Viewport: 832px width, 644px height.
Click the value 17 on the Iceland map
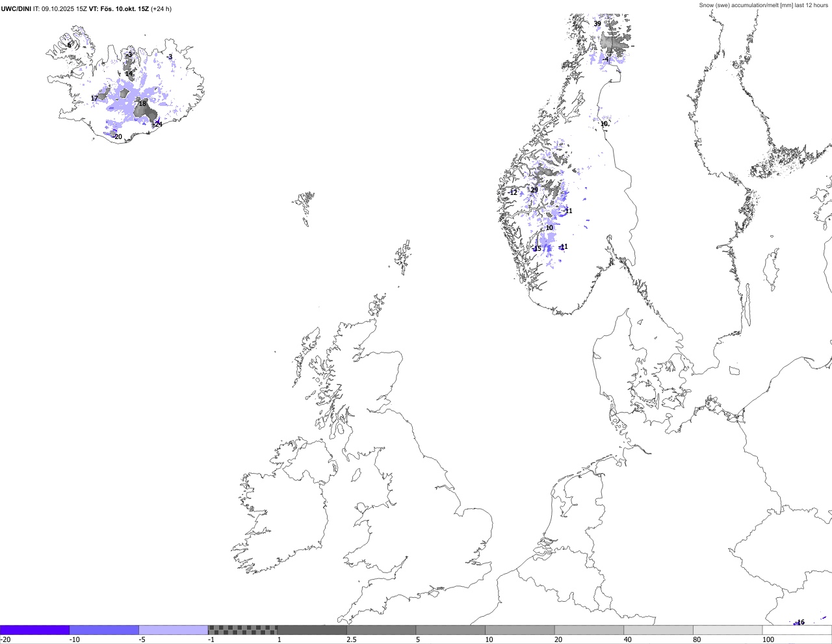(x=94, y=99)
